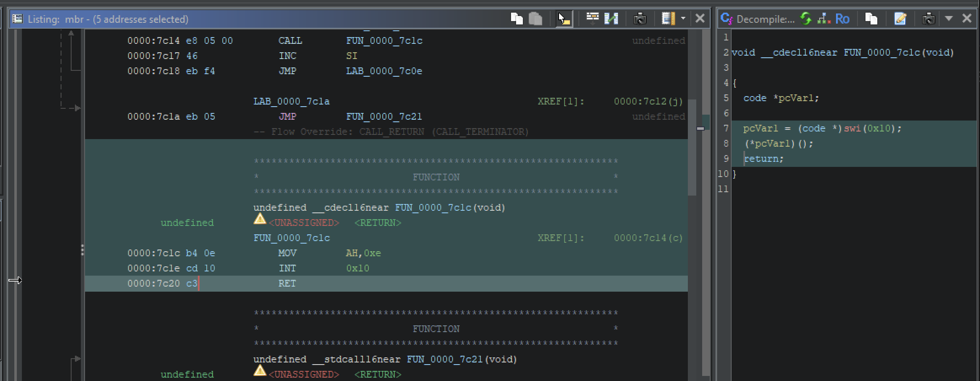Open the Diff View icon in Listing
This screenshot has height=381, width=980.
point(611,19)
